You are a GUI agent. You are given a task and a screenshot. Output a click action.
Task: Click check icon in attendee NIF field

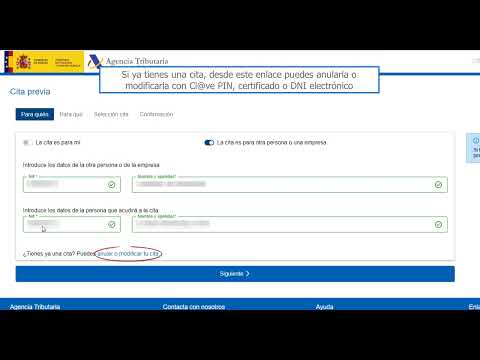[112, 225]
